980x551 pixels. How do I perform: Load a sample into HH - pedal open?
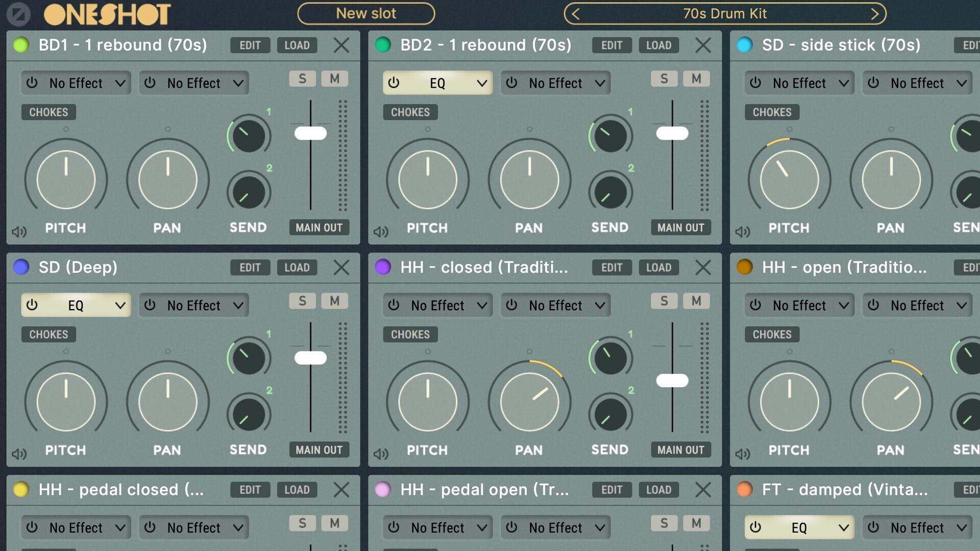(658, 490)
